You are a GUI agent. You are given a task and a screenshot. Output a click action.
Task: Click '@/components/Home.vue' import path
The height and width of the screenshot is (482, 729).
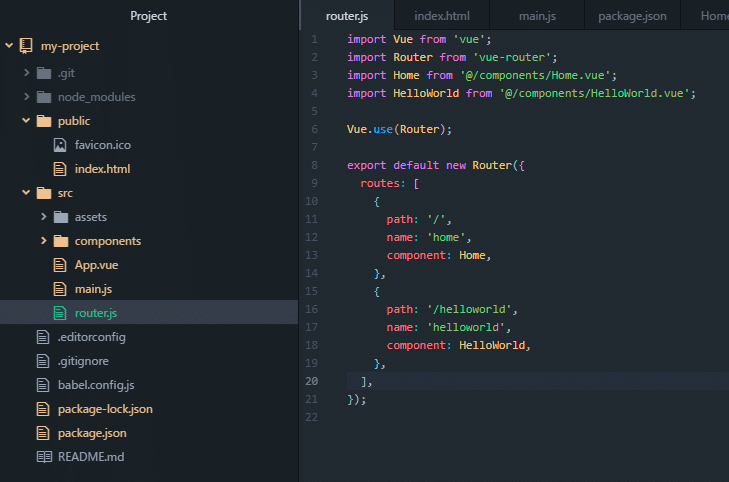[535, 75]
